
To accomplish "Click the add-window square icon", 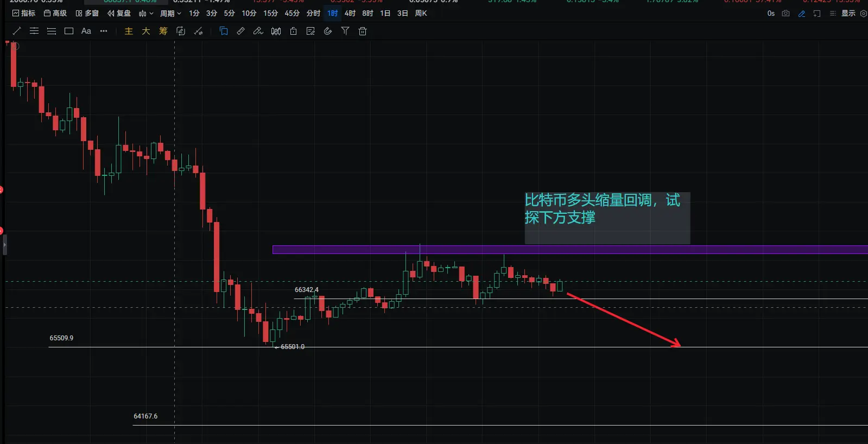I will [x=817, y=14].
